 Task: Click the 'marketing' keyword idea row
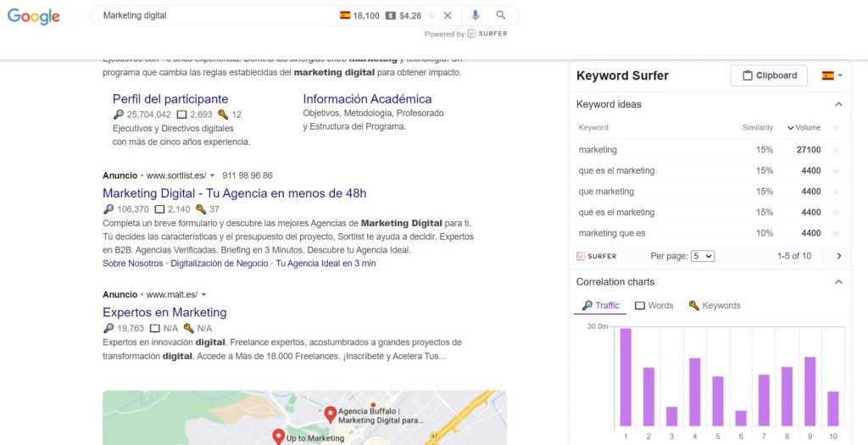(x=709, y=150)
